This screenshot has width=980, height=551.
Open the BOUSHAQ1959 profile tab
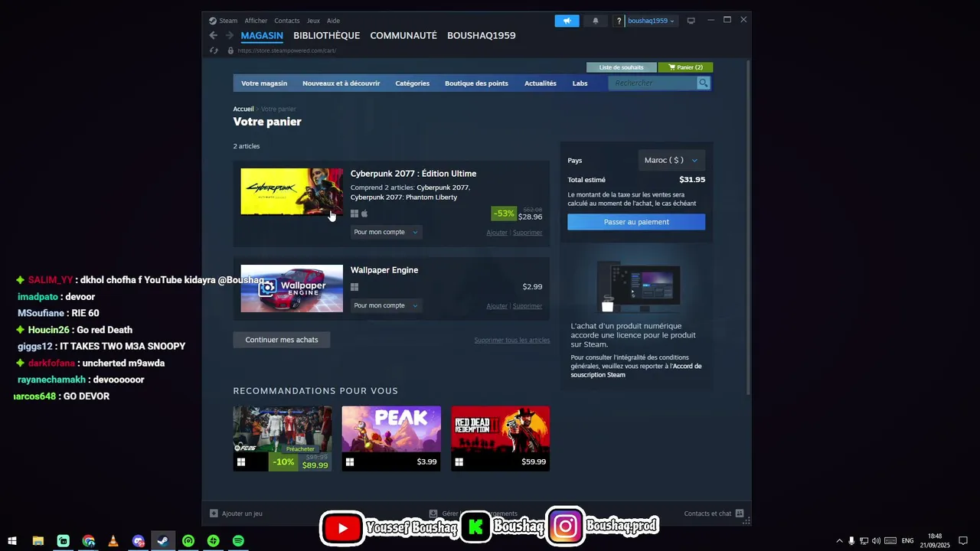[x=482, y=35]
